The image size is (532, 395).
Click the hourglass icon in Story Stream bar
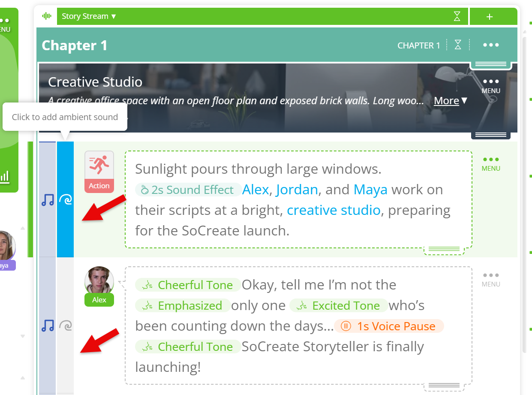coord(457,16)
